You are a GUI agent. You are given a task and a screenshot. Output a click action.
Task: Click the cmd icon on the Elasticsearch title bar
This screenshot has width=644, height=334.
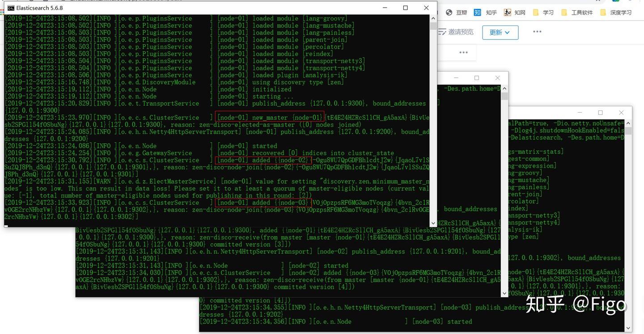[x=11, y=8]
